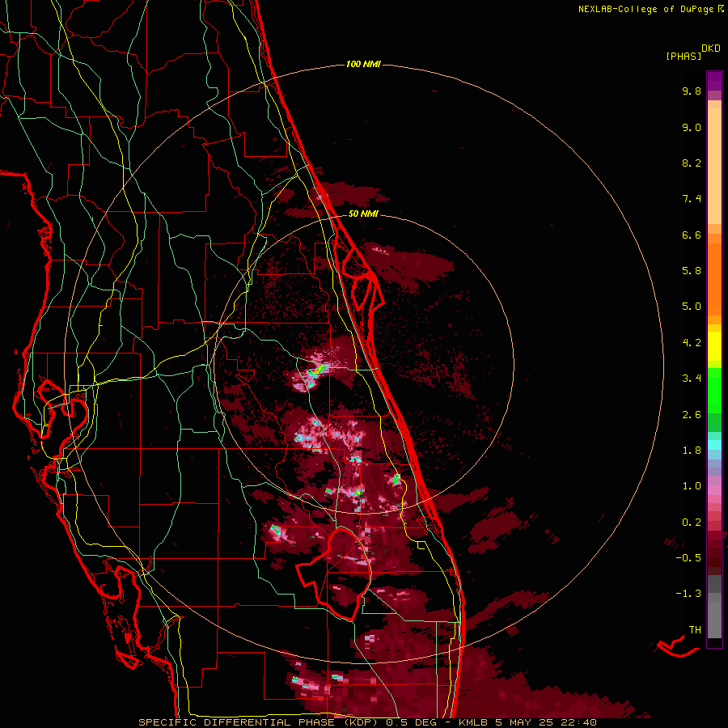The image size is (728, 728).
Task: Click the 22:40 timestamp
Action: 578,722
